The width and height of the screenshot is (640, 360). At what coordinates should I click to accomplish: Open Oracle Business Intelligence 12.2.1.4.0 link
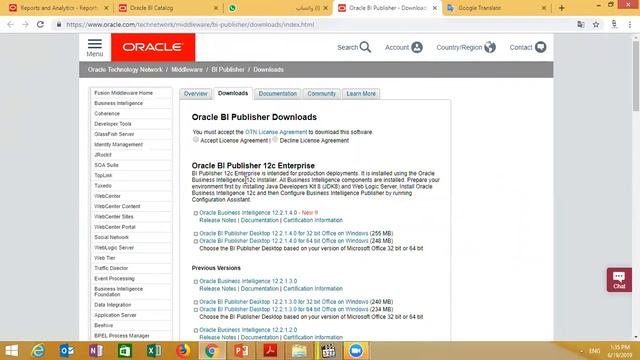click(x=248, y=213)
